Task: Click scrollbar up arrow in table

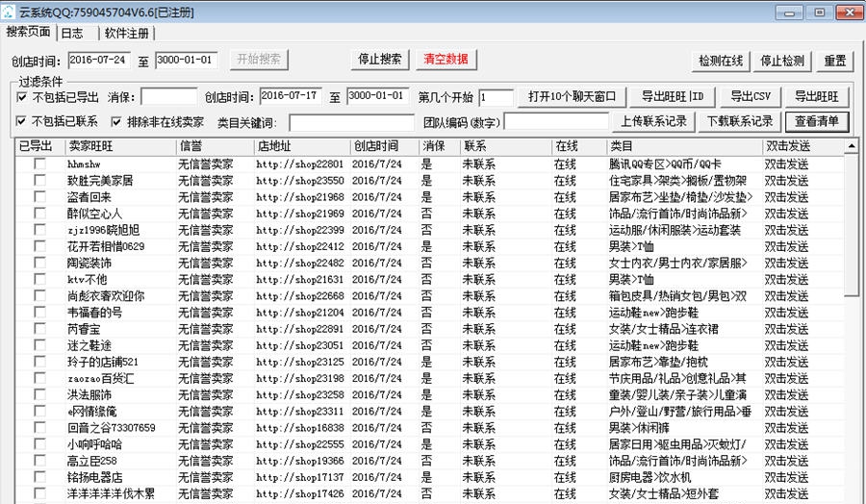Action: tap(852, 146)
